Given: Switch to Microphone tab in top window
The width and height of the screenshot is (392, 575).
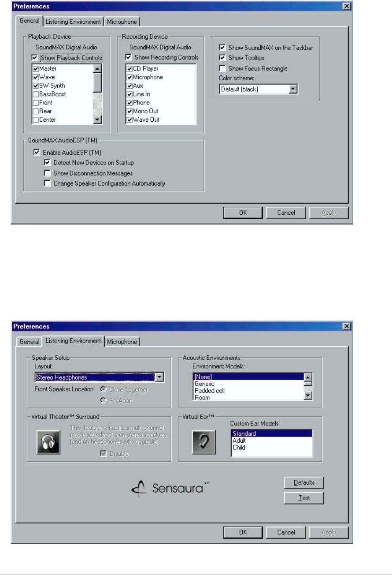Looking at the screenshot, I should click(122, 22).
